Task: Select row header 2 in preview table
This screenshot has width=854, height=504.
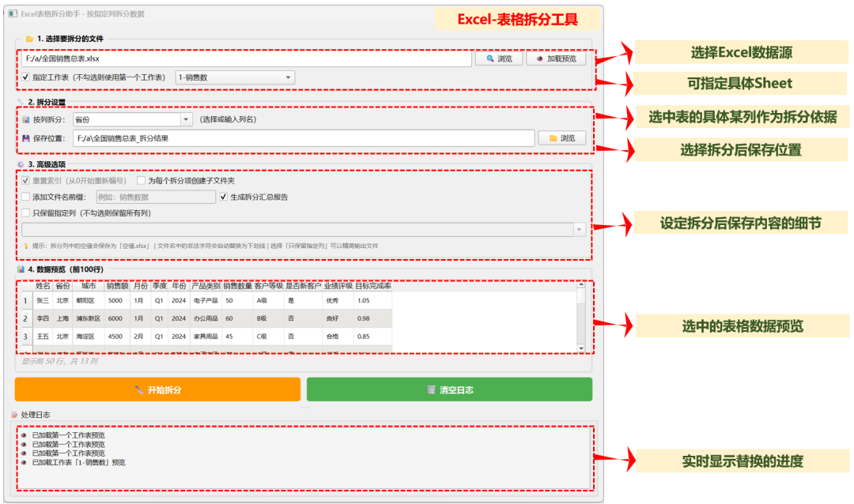Action: click(x=25, y=318)
